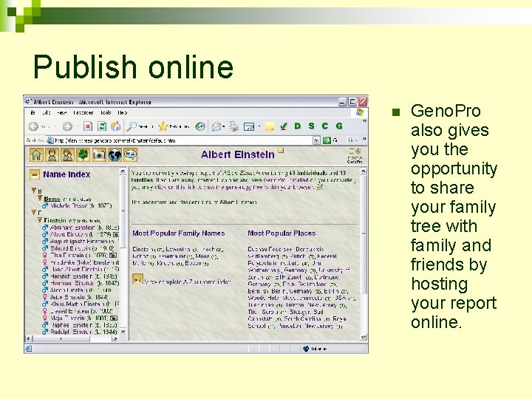Open the File menu
Viewport: 532px width, 399px height.
click(33, 112)
